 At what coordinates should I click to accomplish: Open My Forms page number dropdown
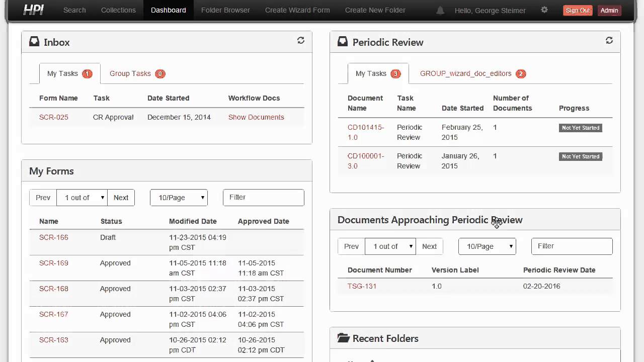coord(82,198)
